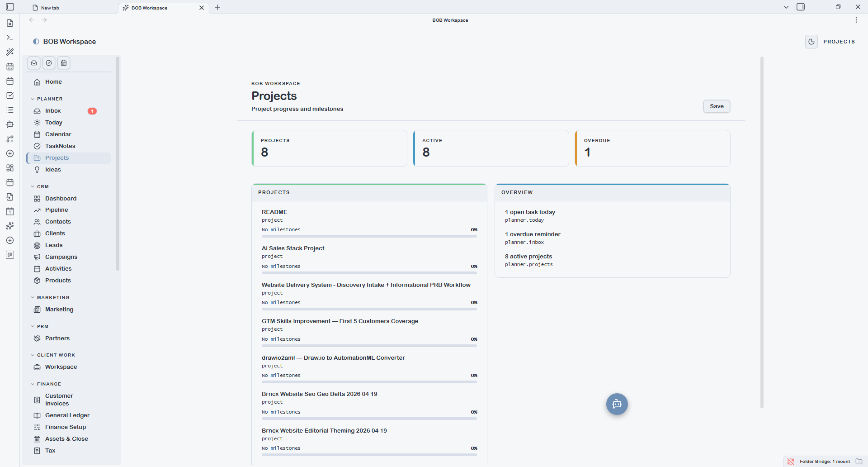Click the ACTIVE 8 stat card
The width and height of the screenshot is (868, 467).
click(491, 148)
